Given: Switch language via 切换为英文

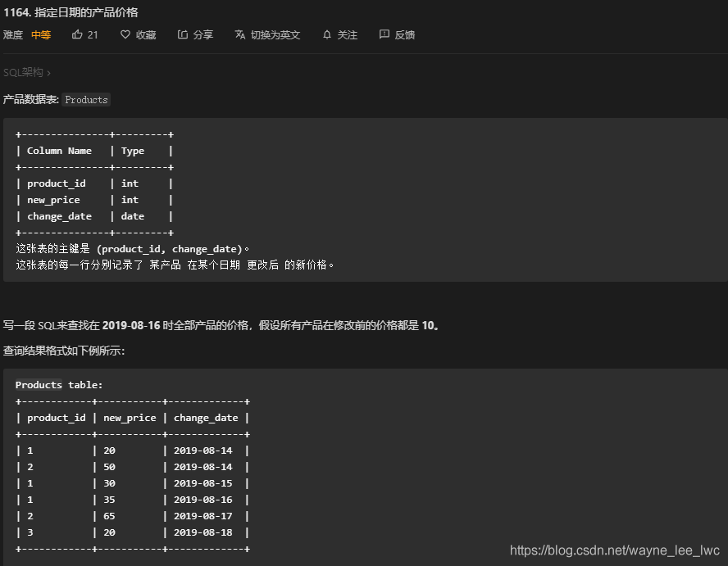Looking at the screenshot, I should (275, 34).
